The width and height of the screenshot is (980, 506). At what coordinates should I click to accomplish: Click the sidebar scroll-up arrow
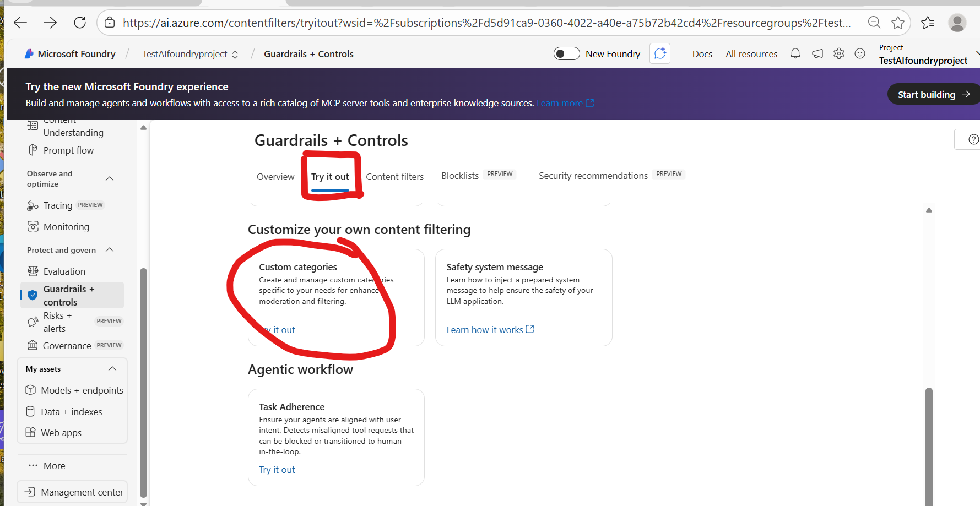(144, 127)
